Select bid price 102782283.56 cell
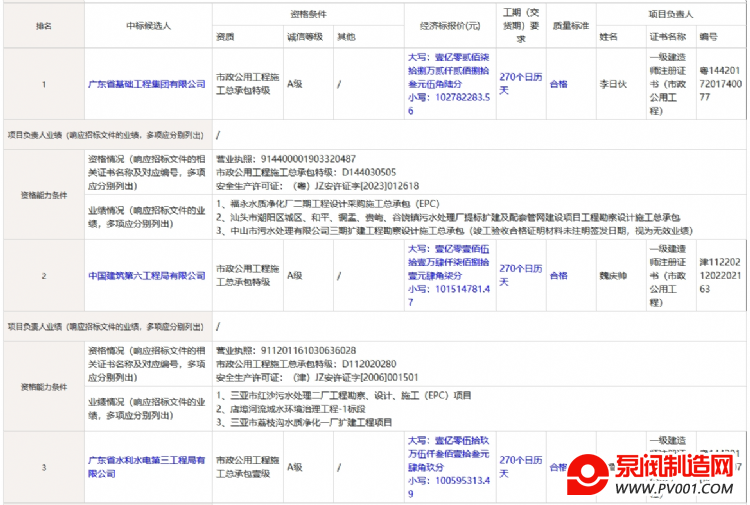This screenshot has height=505, width=750. point(449,84)
